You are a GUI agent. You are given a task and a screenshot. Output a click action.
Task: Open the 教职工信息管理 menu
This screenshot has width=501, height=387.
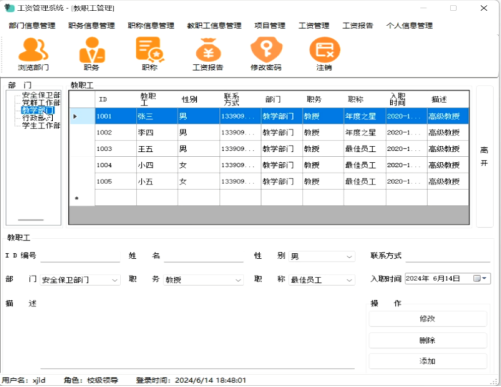pos(214,26)
